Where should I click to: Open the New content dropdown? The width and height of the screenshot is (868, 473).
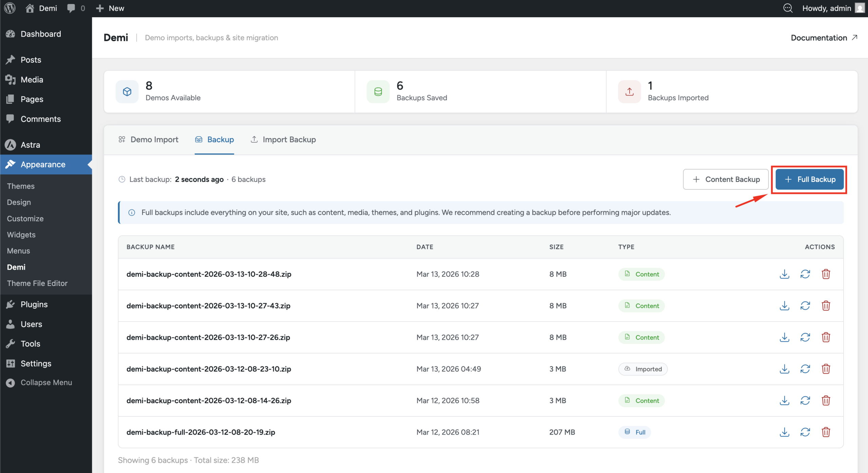pos(110,8)
